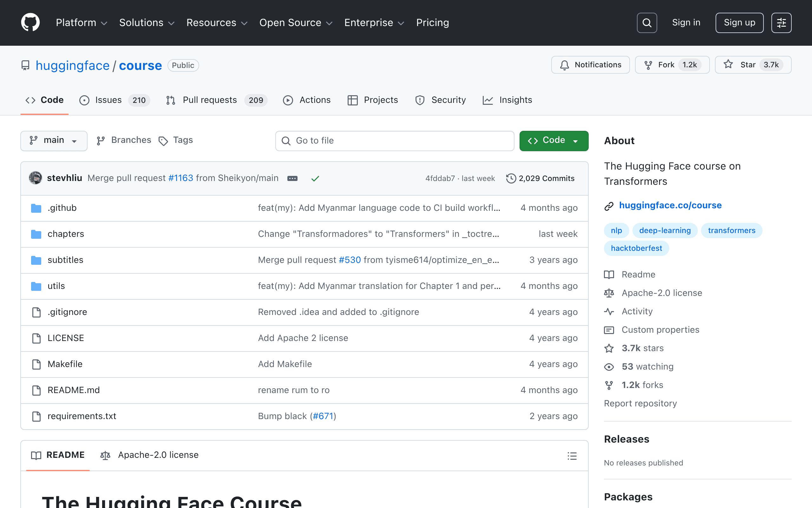Switch to the Issues tab
Image resolution: width=812 pixels, height=508 pixels.
coord(115,100)
